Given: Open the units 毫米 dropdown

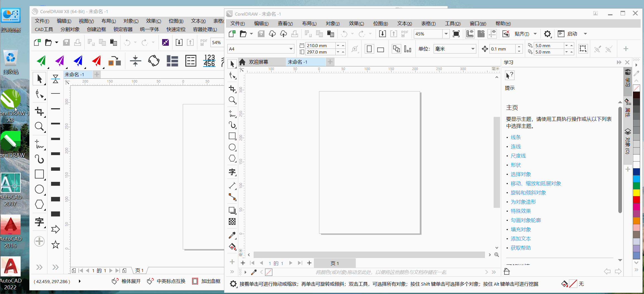Looking at the screenshot, I should tap(473, 49).
